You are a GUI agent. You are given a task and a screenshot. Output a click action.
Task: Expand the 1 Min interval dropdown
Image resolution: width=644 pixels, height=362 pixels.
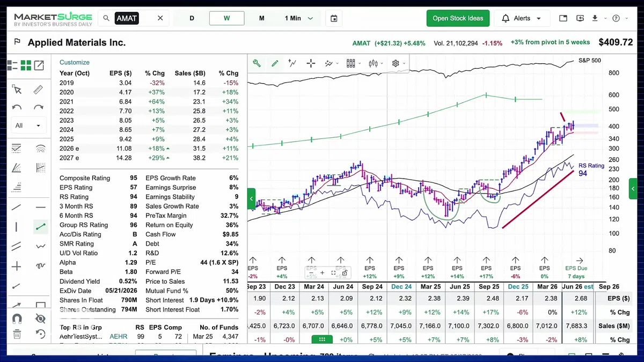point(299,18)
